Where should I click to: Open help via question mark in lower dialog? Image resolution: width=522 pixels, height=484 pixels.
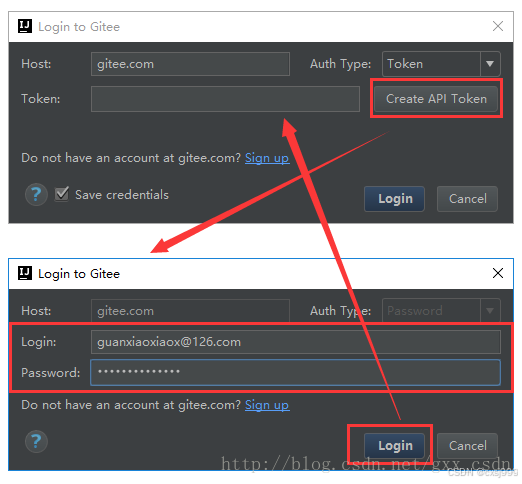click(x=36, y=442)
